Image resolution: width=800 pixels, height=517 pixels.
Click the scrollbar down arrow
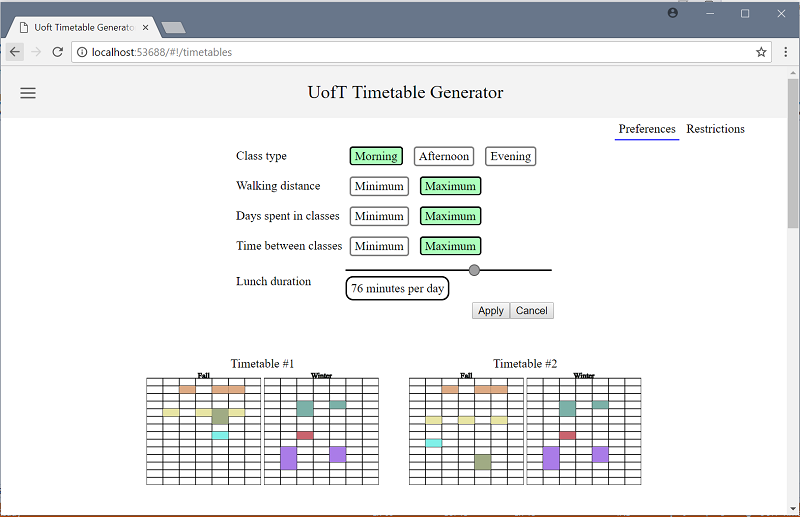(x=793, y=508)
